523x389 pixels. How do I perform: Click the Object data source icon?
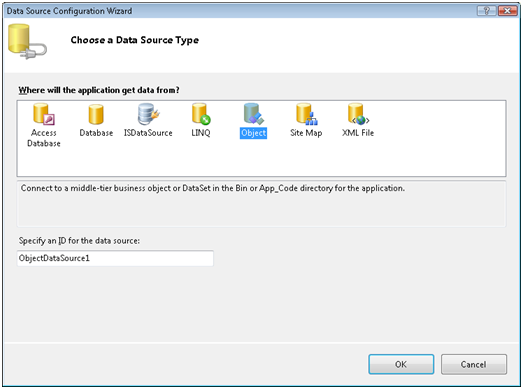click(x=253, y=114)
